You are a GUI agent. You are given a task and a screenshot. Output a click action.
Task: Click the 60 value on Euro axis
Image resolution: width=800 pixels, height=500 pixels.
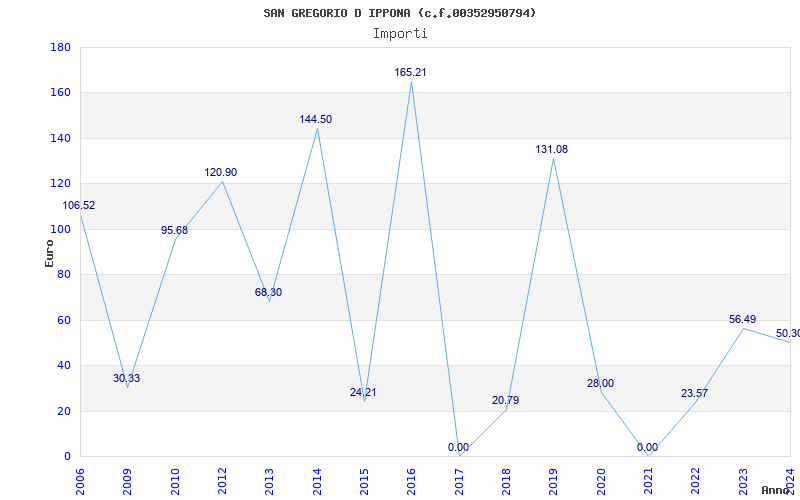63,320
